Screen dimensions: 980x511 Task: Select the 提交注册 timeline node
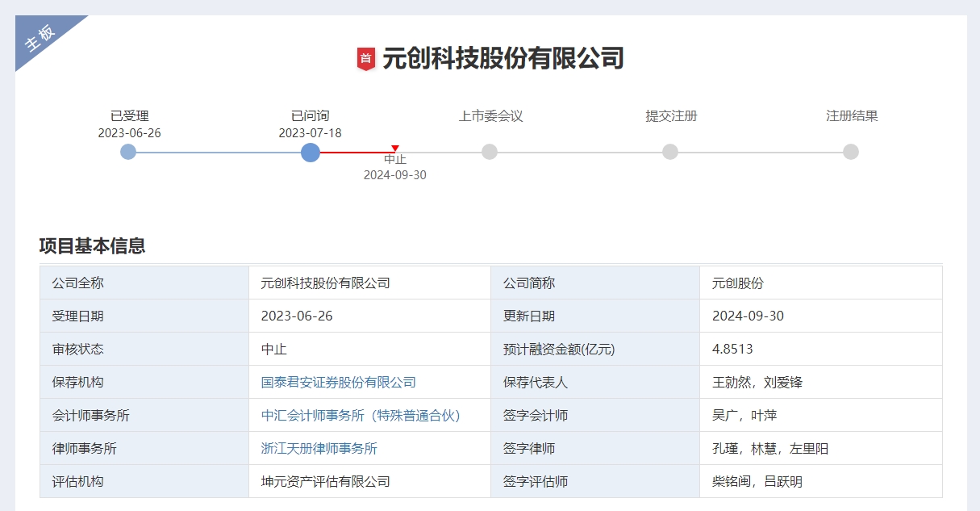pos(670,152)
